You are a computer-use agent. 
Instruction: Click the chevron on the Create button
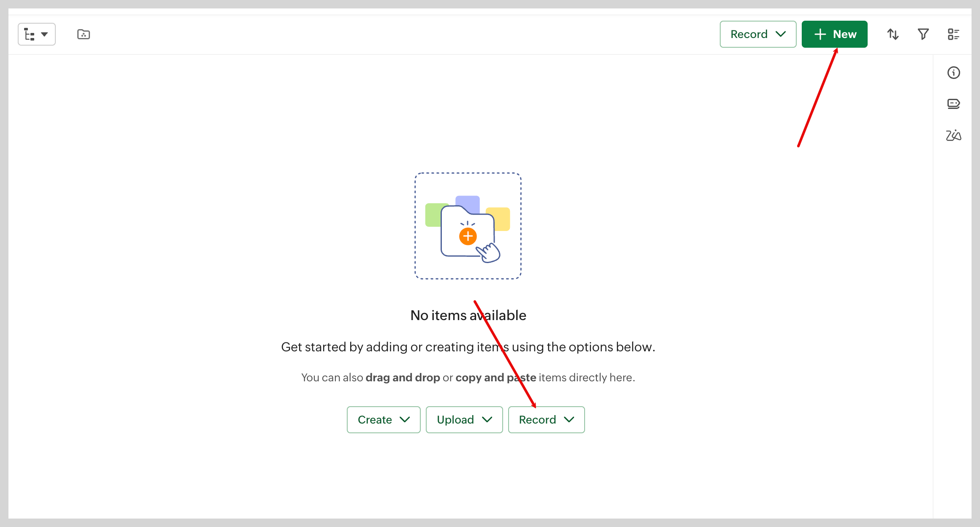tap(405, 420)
